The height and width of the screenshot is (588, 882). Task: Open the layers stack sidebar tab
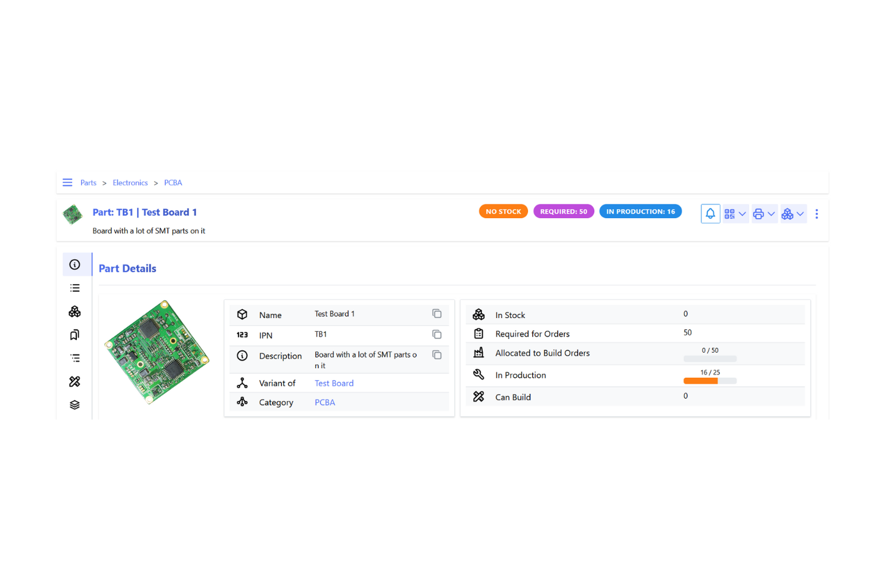[x=75, y=405]
